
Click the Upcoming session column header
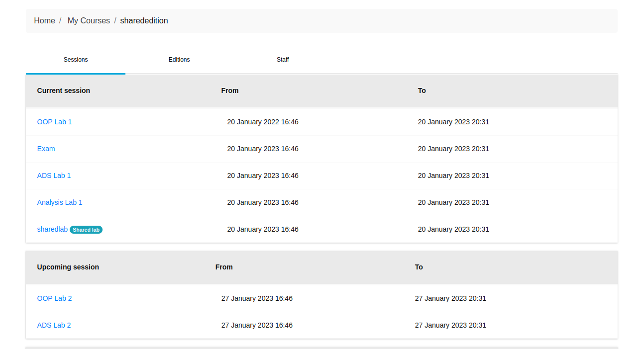[68, 267]
